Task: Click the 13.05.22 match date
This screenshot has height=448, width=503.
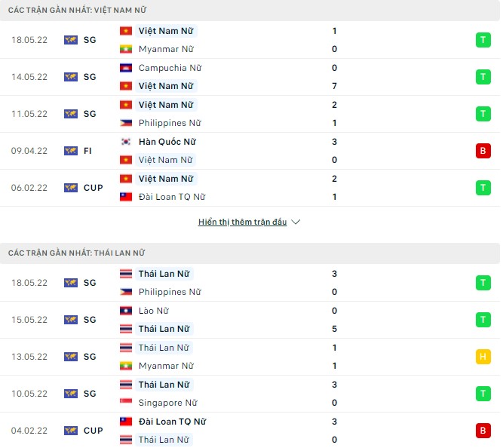Action: click(x=29, y=357)
